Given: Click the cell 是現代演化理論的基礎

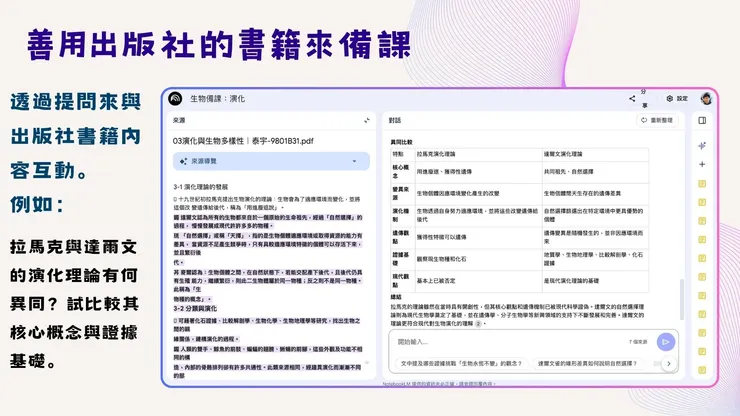Looking at the screenshot, I should click(571, 281).
